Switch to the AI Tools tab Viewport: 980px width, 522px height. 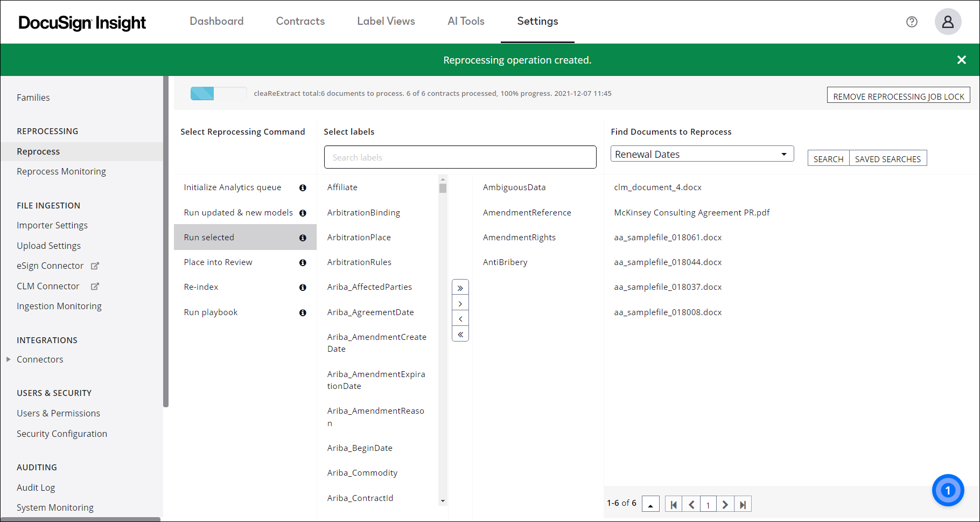(x=466, y=21)
